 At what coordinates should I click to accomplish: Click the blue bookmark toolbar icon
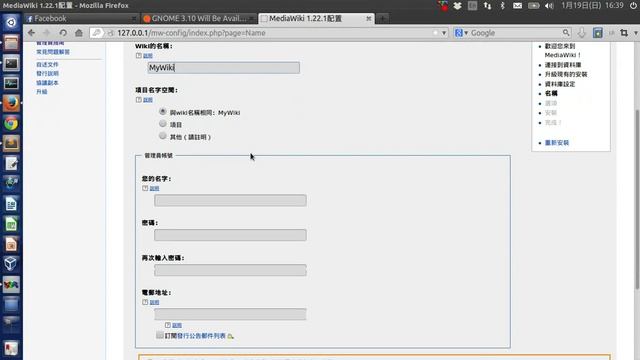tap(598, 33)
